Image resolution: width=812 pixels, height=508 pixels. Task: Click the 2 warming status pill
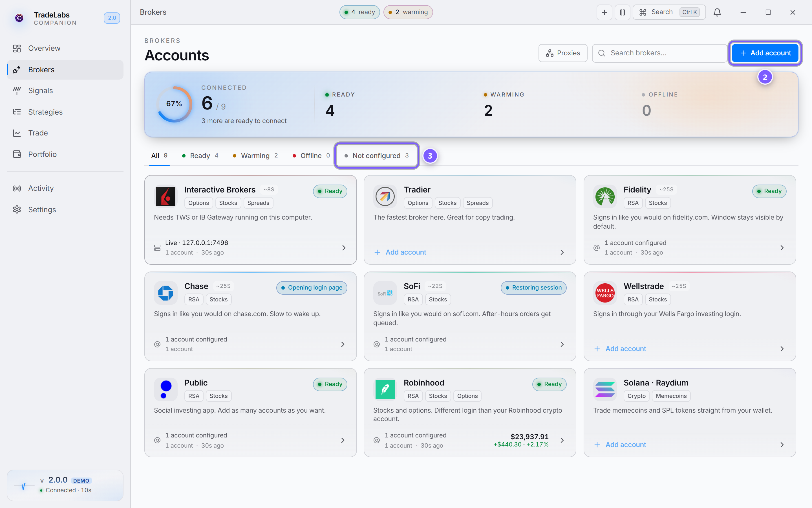point(408,12)
